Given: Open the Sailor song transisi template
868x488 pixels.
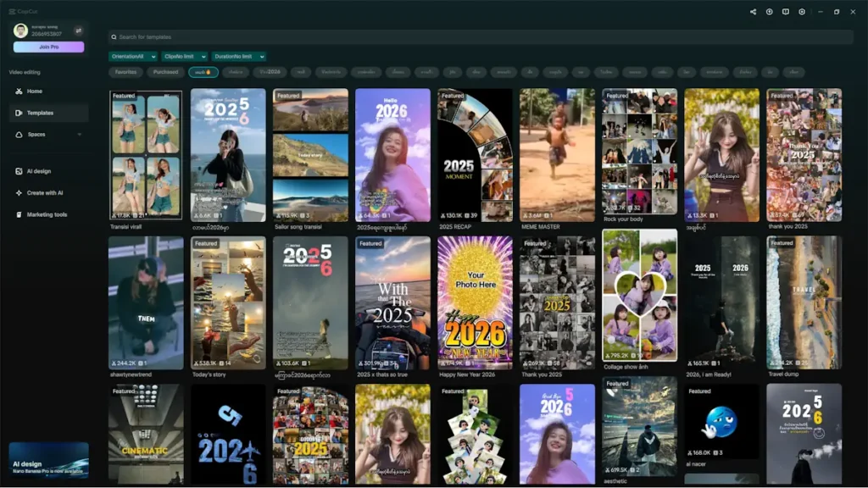Looking at the screenshot, I should pos(310,155).
